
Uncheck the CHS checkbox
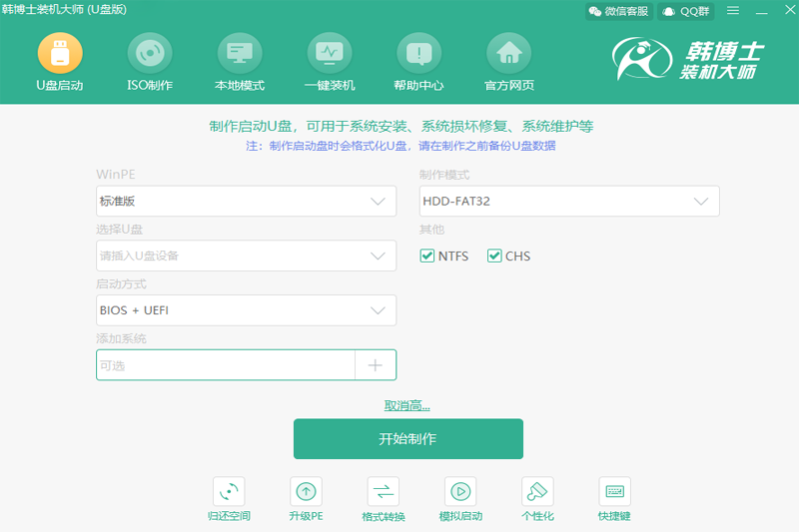(494, 256)
